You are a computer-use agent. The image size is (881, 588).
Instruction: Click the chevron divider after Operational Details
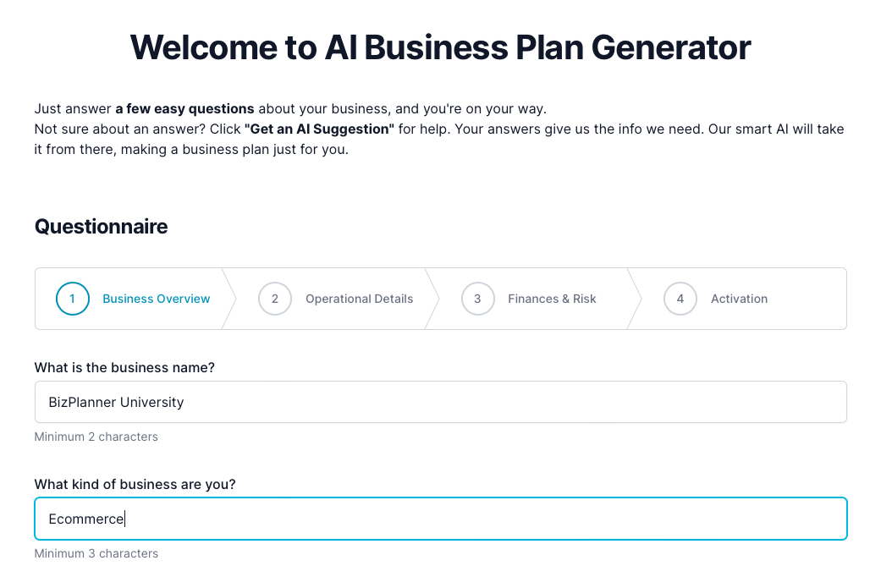432,299
